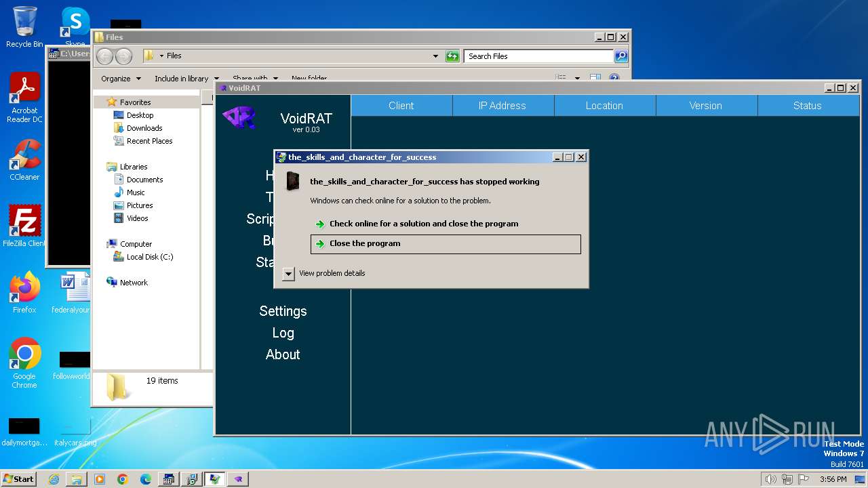This screenshot has height=488, width=868.
Task: Open Organize dropdown in Files window
Action: point(121,79)
